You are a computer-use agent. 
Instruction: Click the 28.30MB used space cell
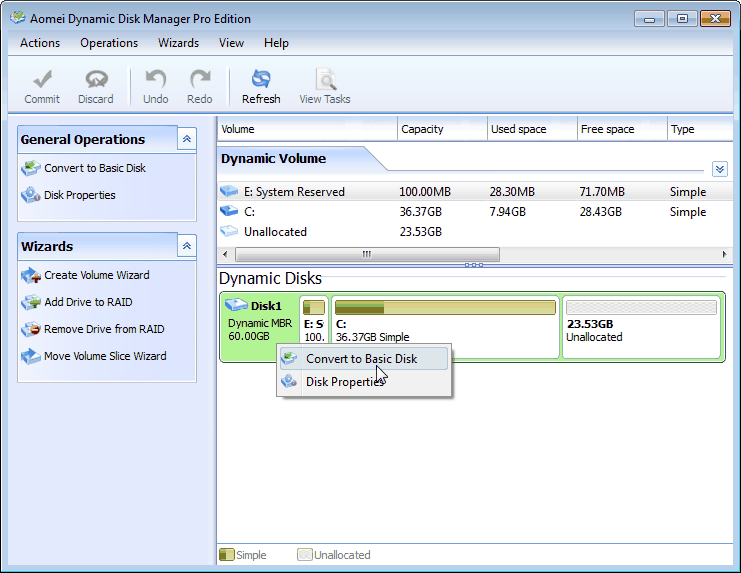click(512, 192)
